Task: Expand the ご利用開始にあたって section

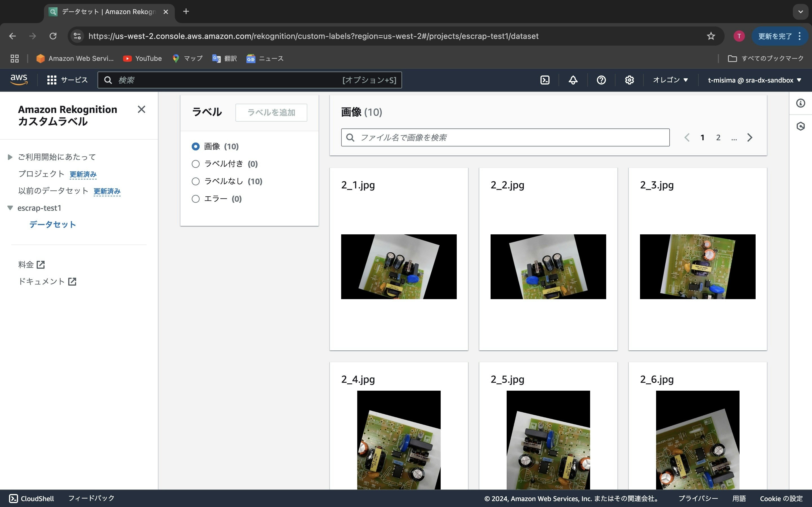Action: [10, 157]
